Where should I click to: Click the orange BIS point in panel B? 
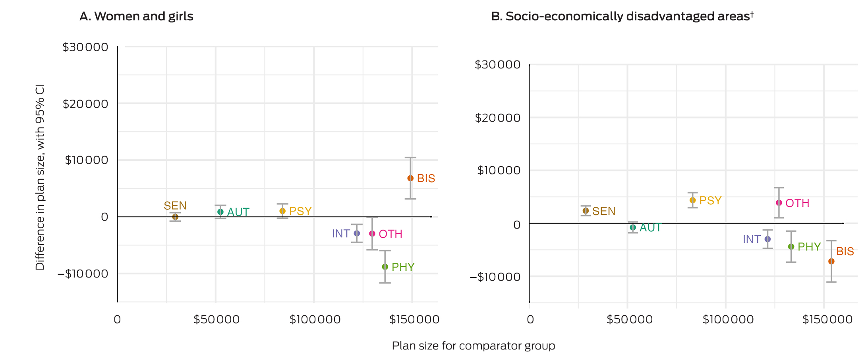click(831, 261)
